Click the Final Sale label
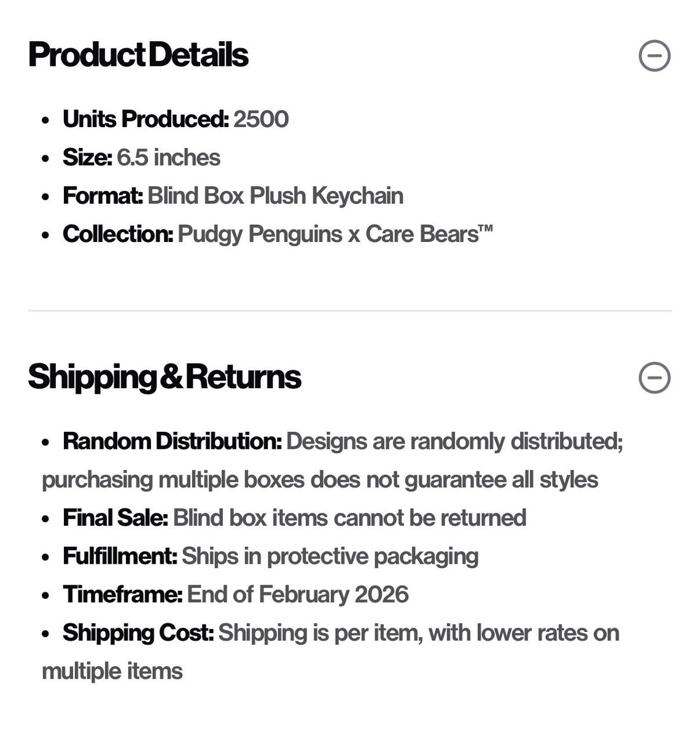The height and width of the screenshot is (737, 700). click(x=115, y=518)
